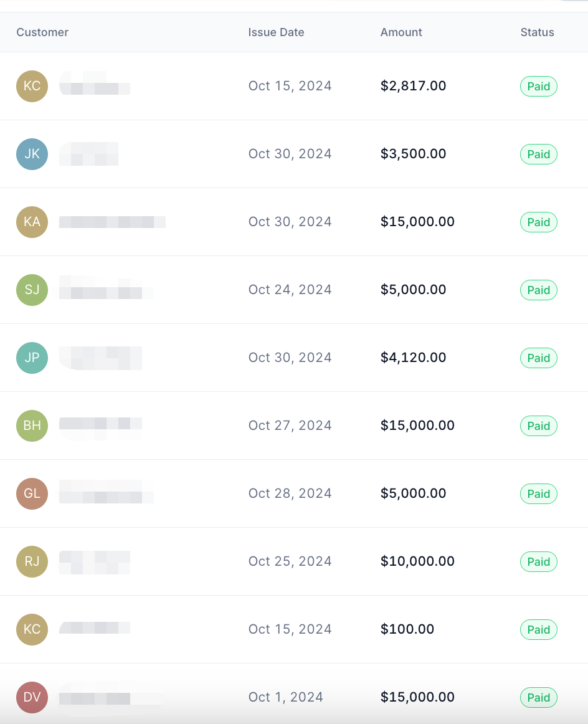Click the Status column header

click(537, 32)
